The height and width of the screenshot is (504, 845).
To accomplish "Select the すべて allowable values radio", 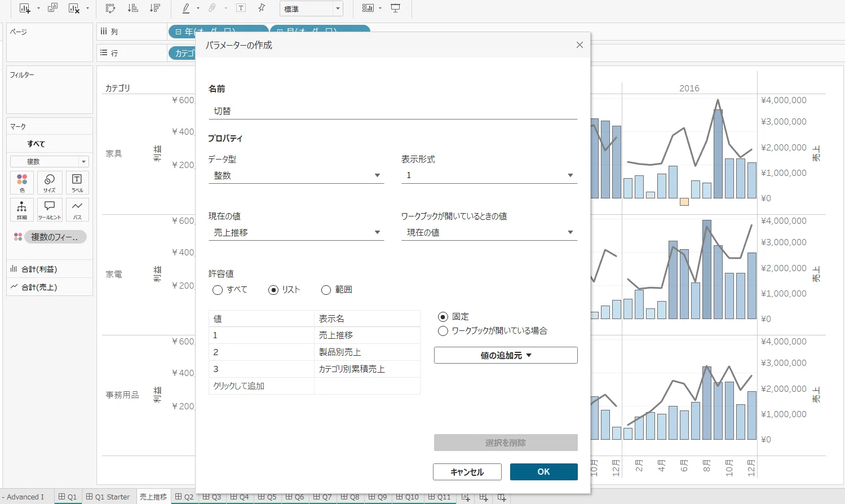I will pyautogui.click(x=218, y=290).
